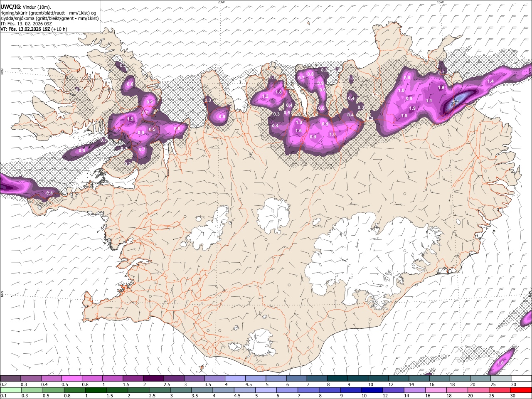Click the white 30 swatch in the snow legend
This screenshot has width=532, height=399.
tap(521, 379)
